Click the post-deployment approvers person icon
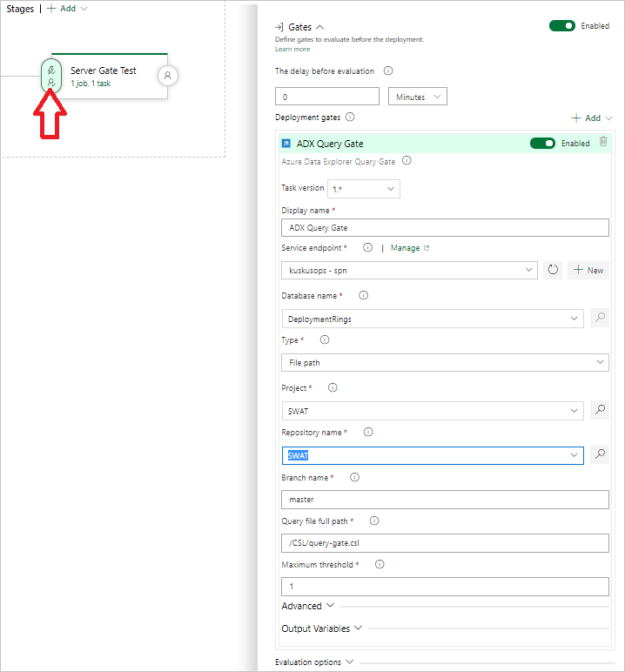Screen dimensions: 625x672 pyautogui.click(x=168, y=76)
